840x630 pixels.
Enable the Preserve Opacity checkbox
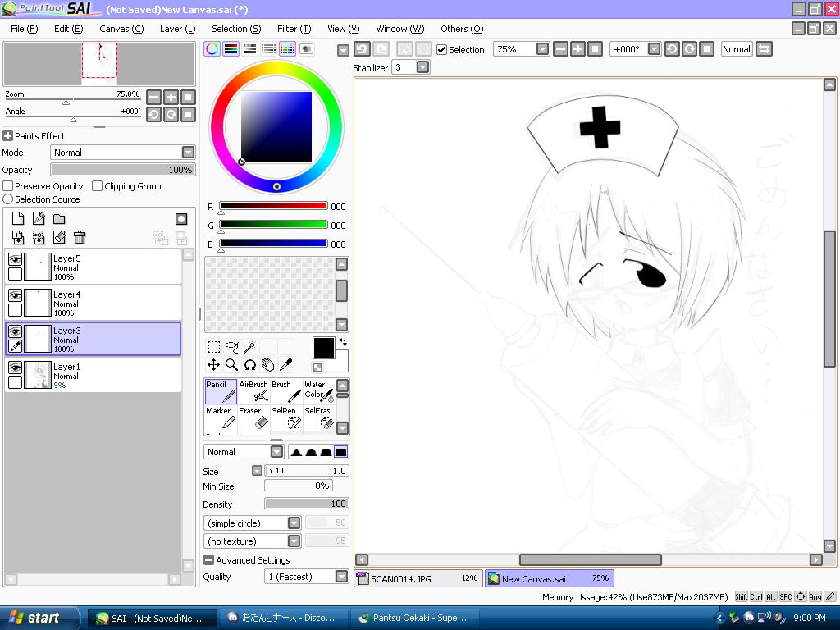8,186
